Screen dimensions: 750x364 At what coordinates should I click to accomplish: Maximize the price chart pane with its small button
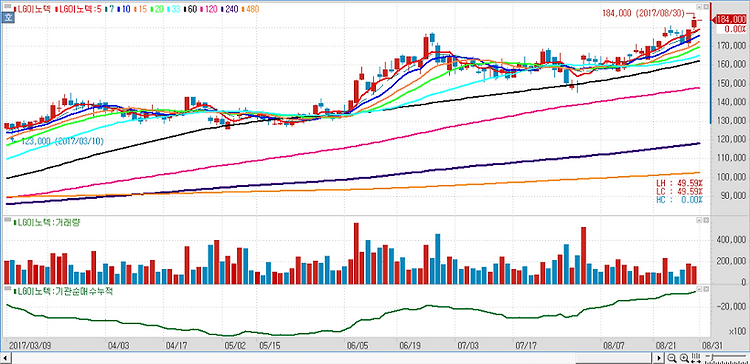[706, 7]
